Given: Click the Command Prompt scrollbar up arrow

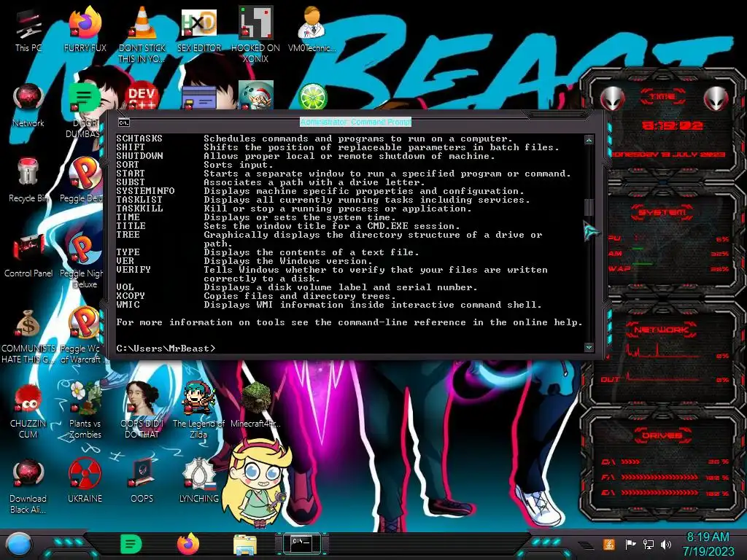Looking at the screenshot, I should click(589, 140).
